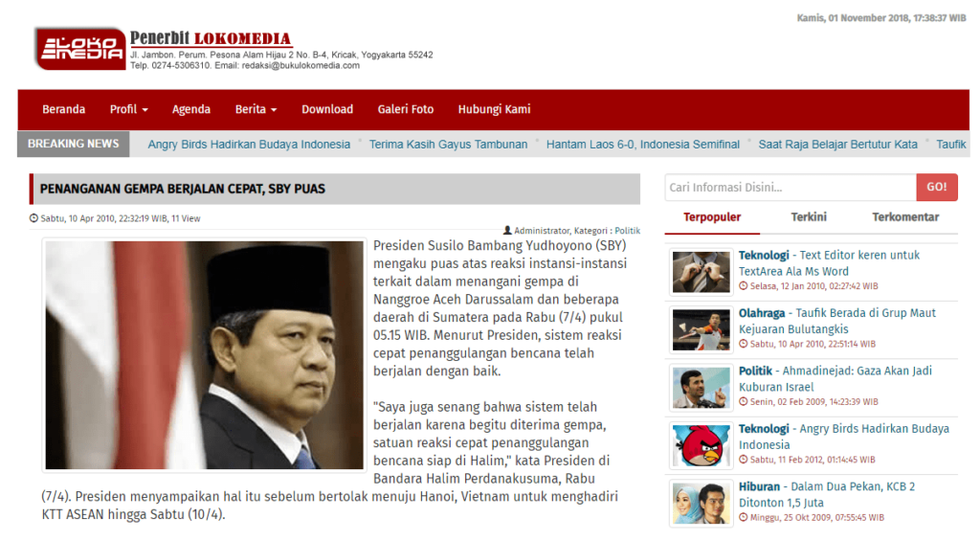Screen dimensions: 980x541
Task: Open the Text Editor article thumbnail
Action: (701, 272)
